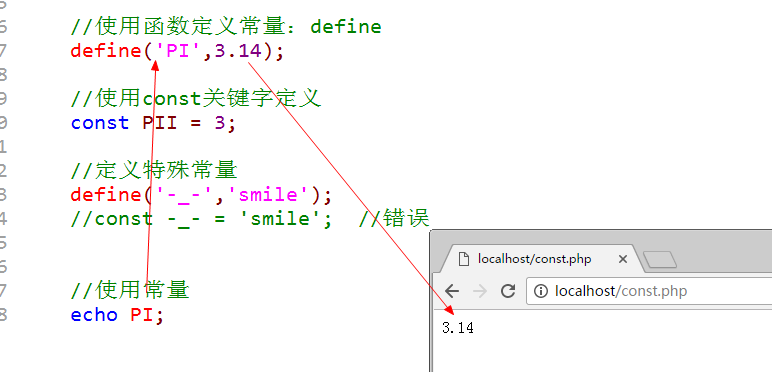Click the comment //使用函数定义常量：define
The height and width of the screenshot is (372, 772).
pos(226,27)
